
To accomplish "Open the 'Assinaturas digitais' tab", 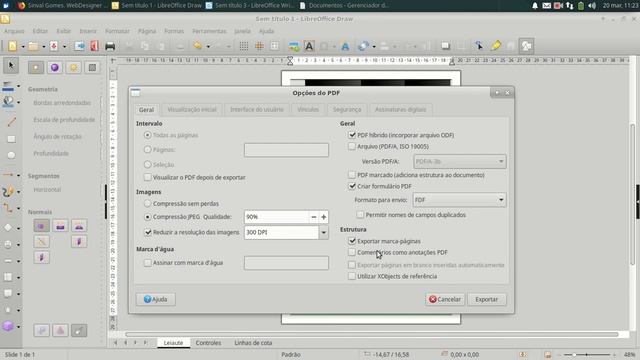I will click(x=400, y=109).
